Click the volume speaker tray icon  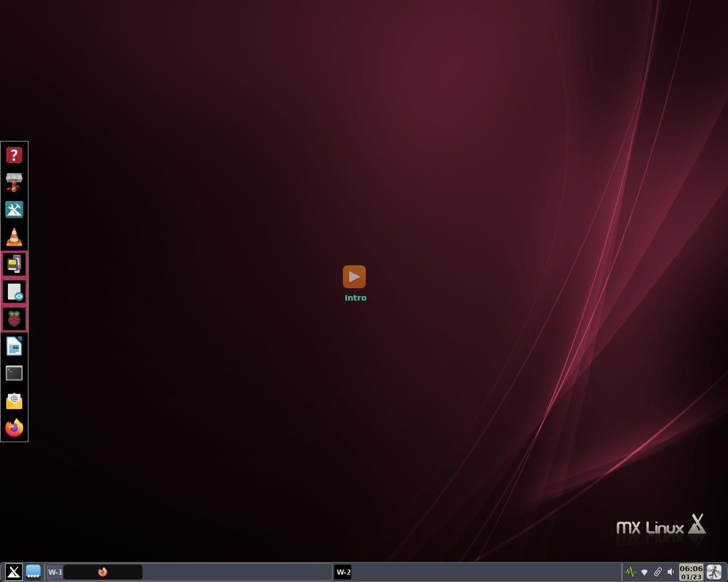pos(671,572)
